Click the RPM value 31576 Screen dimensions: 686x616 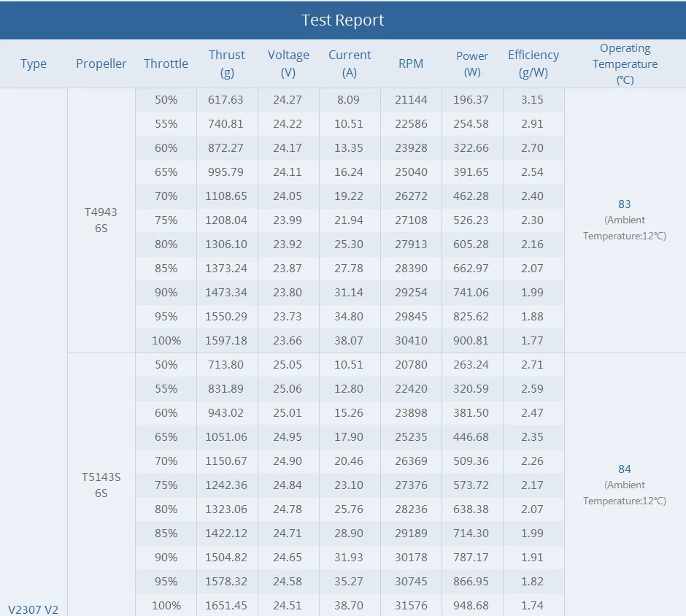(x=411, y=605)
